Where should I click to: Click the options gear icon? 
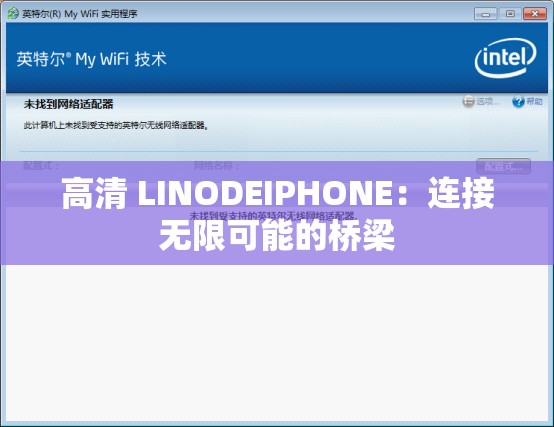pyautogui.click(x=468, y=102)
